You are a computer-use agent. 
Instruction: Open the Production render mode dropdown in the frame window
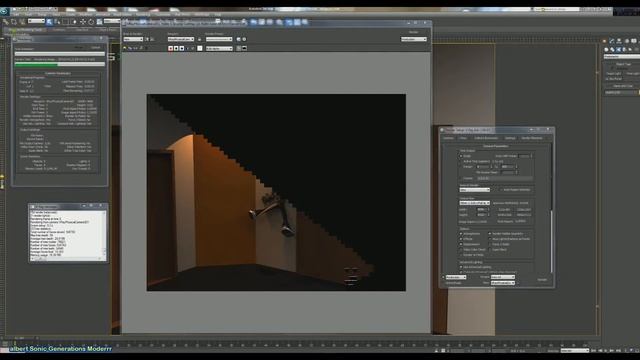413,39
